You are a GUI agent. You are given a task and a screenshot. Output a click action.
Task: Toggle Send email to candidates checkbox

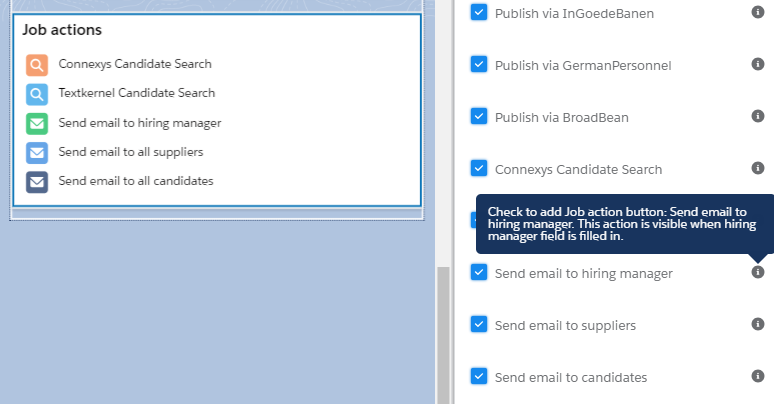pyautogui.click(x=479, y=376)
